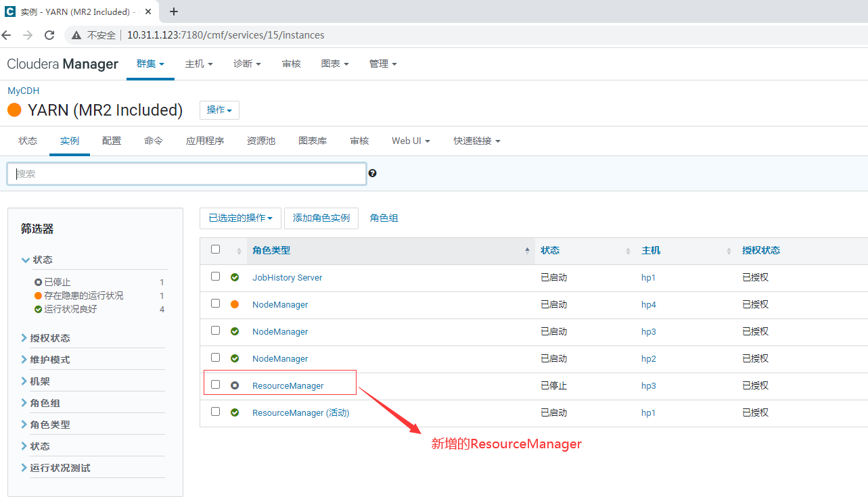Image resolution: width=868 pixels, height=499 pixels.
Task: Filter by 已停止 status
Action: click(58, 282)
